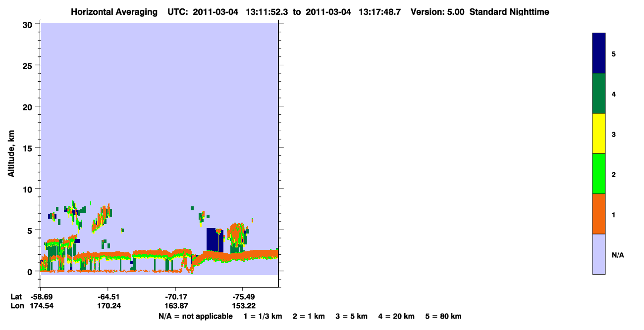Click the lavender N/A colorbar segment

[x=599, y=254]
